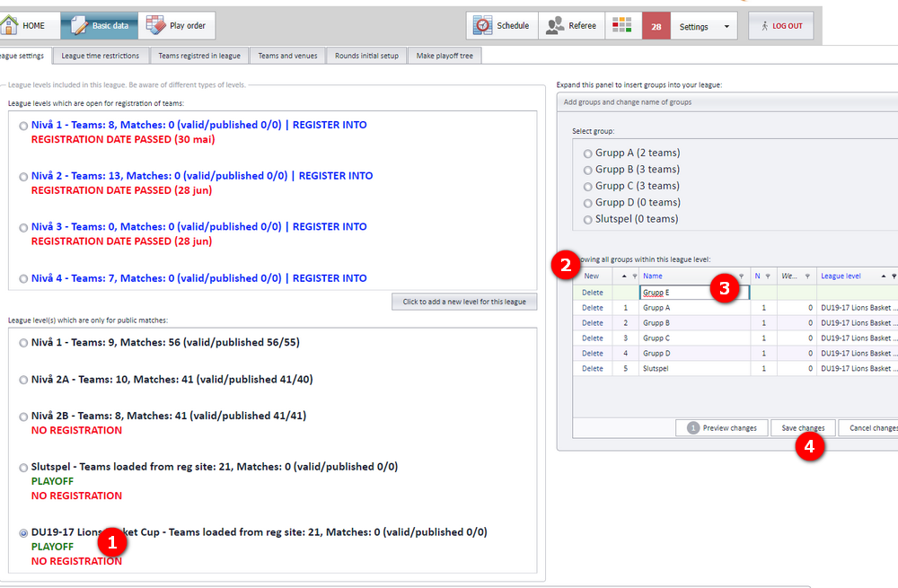898x588 pixels.
Task: Click the filter icon in the We... column
Action: (x=807, y=276)
